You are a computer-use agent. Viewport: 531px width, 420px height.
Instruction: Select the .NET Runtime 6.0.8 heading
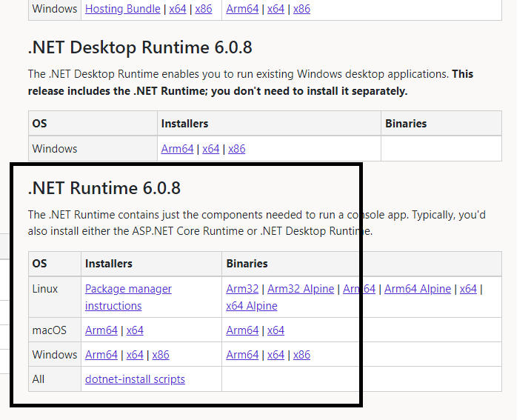pos(104,188)
